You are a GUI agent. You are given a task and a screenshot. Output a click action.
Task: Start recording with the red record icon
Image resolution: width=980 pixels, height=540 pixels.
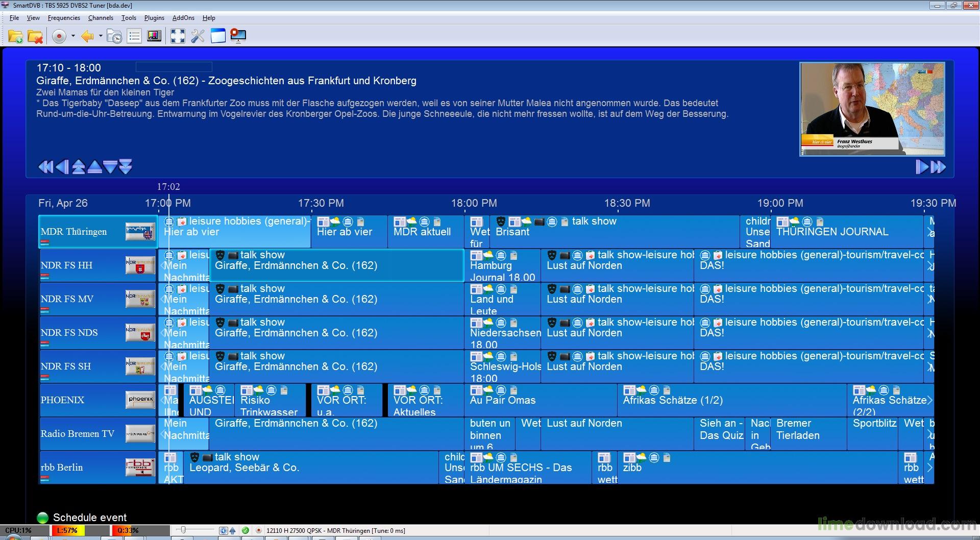tap(59, 36)
